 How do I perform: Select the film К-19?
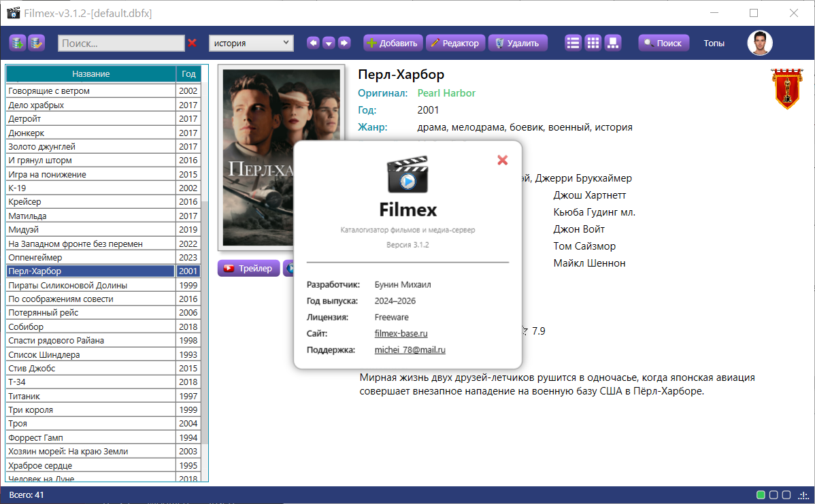pos(103,188)
